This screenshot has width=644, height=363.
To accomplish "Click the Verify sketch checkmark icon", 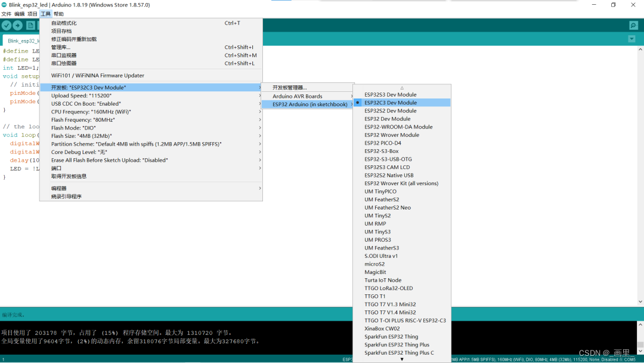I will pyautogui.click(x=6, y=25).
